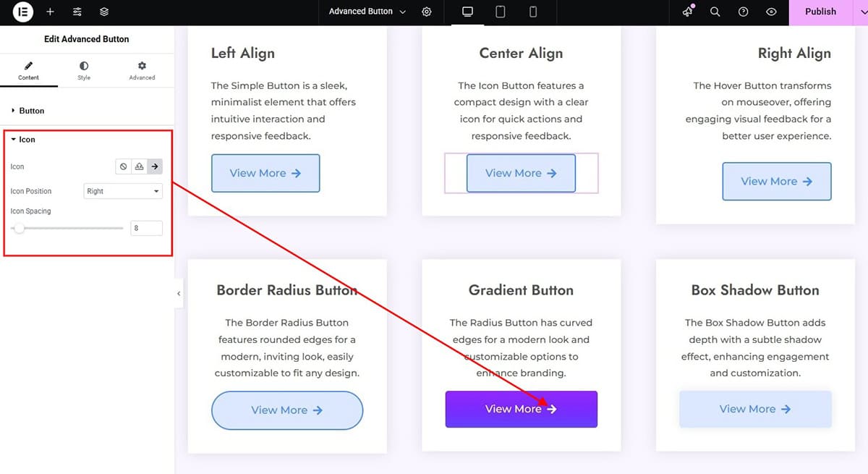The height and width of the screenshot is (474, 868).
Task: Click View More under Left Align
Action: point(265,173)
